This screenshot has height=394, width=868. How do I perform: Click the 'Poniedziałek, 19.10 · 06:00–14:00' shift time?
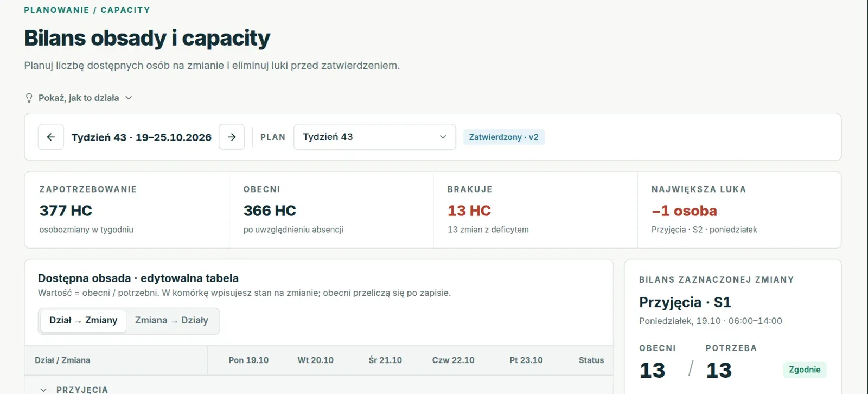(x=711, y=321)
